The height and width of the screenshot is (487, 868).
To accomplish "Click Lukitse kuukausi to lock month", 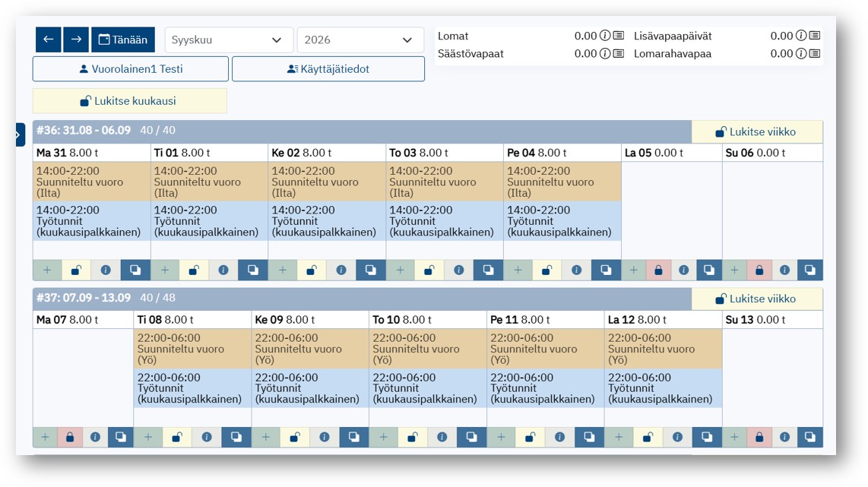I will click(x=129, y=101).
